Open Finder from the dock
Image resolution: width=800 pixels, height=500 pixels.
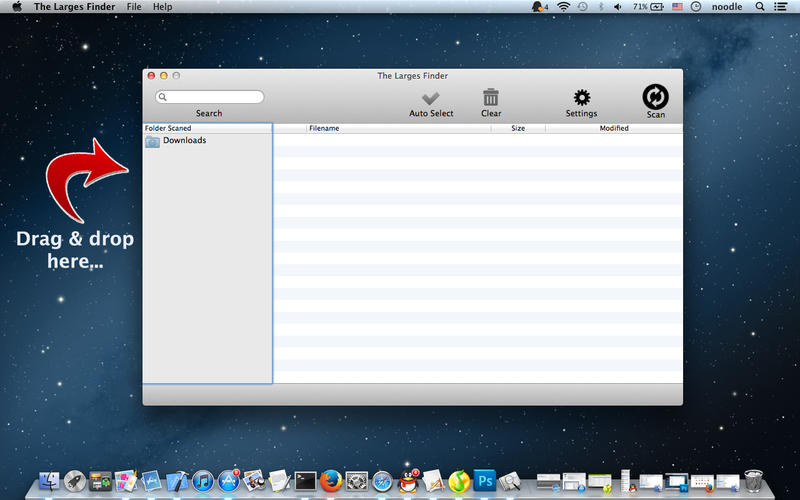click(49, 481)
